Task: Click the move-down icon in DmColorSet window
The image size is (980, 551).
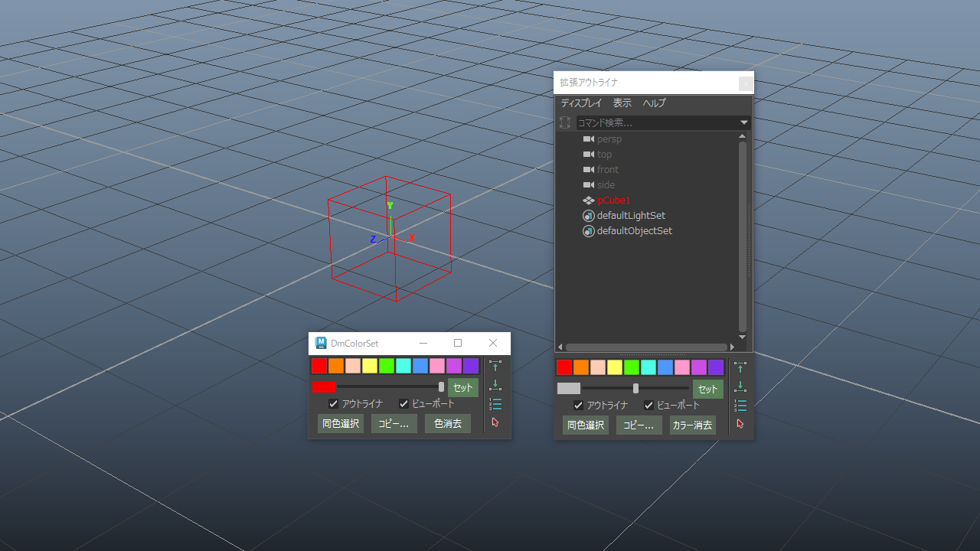Action: pos(495,385)
